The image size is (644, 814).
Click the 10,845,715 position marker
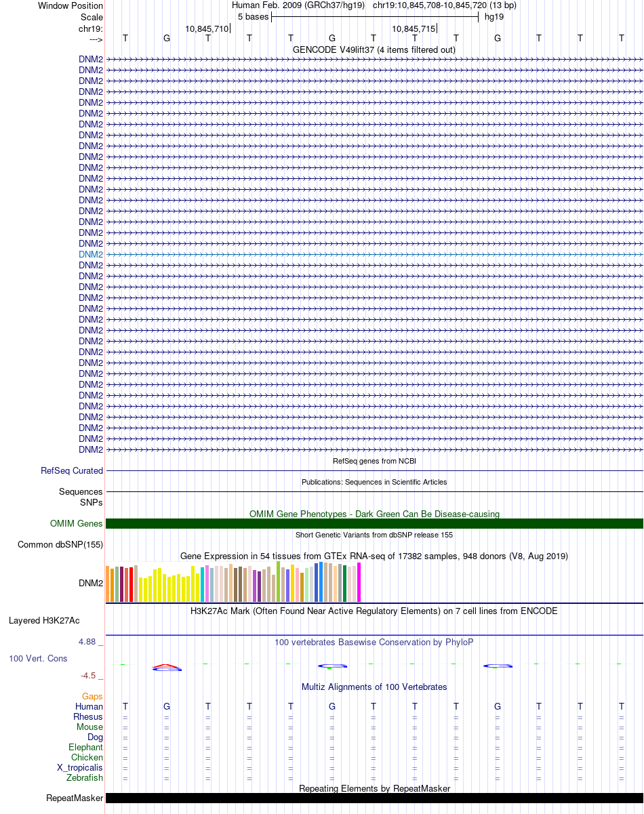coord(414,28)
